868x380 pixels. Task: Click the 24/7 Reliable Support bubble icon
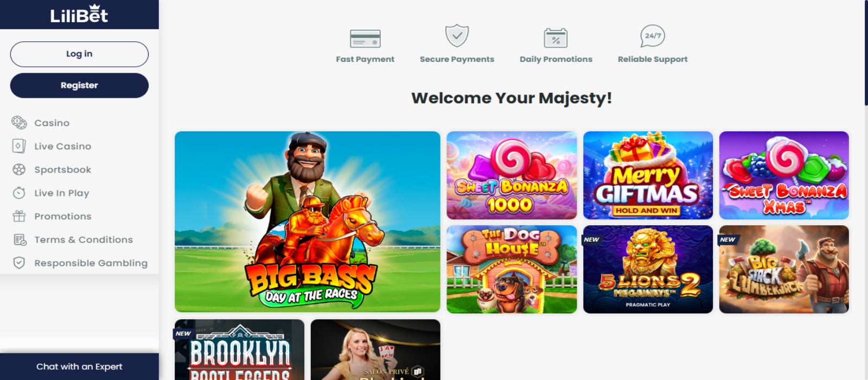click(653, 36)
